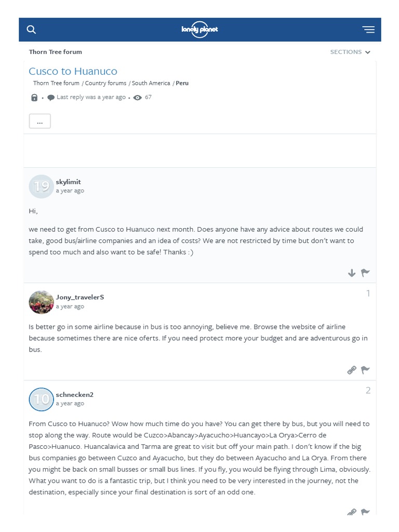Click the views eye icon
This screenshot has height=532, width=399.
pyautogui.click(x=138, y=98)
